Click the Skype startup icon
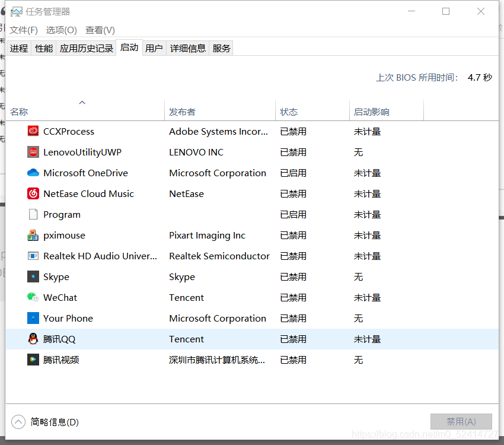 click(x=33, y=276)
